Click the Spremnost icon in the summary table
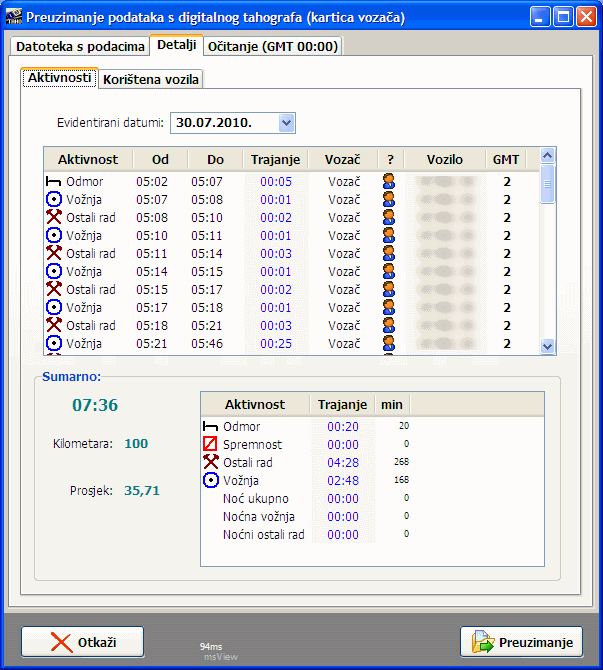This screenshot has height=670, width=603. pos(211,445)
